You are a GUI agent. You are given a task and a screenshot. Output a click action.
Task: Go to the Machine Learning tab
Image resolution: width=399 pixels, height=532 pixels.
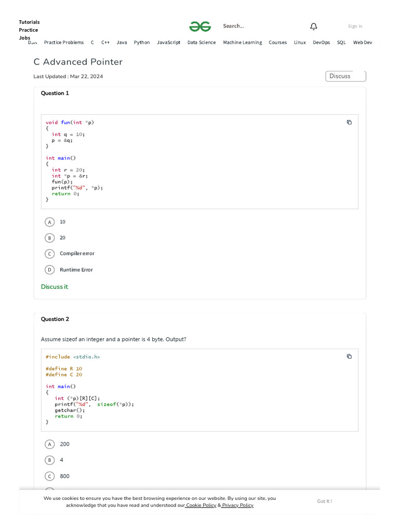click(x=243, y=43)
